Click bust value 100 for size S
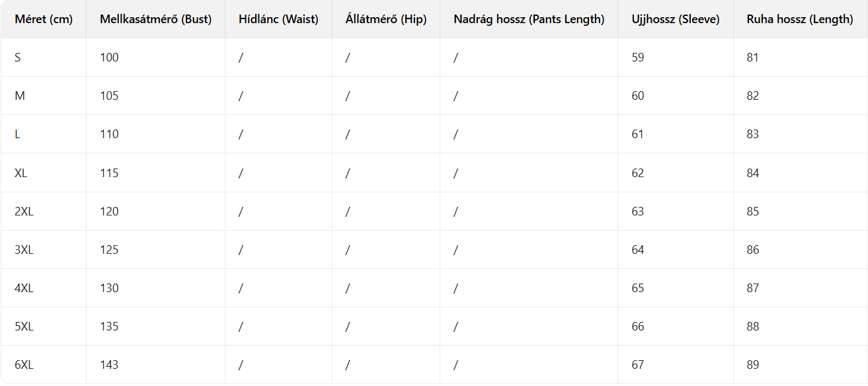The image size is (868, 386). (109, 58)
